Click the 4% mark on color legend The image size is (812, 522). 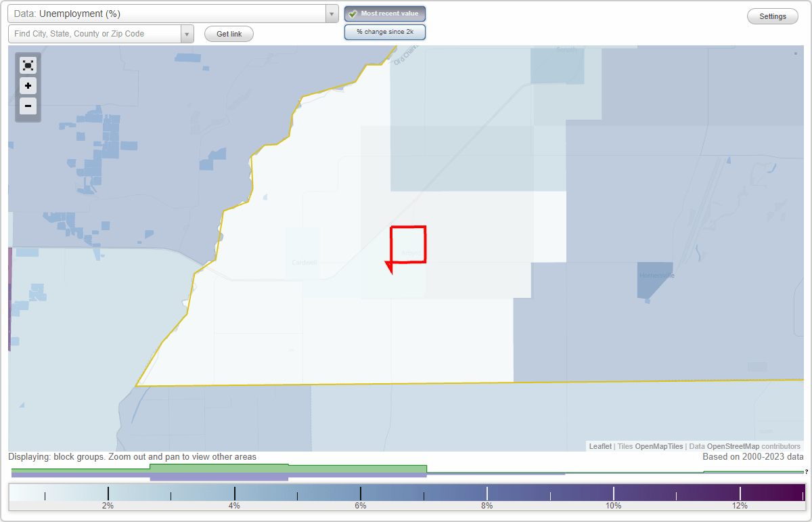click(234, 506)
